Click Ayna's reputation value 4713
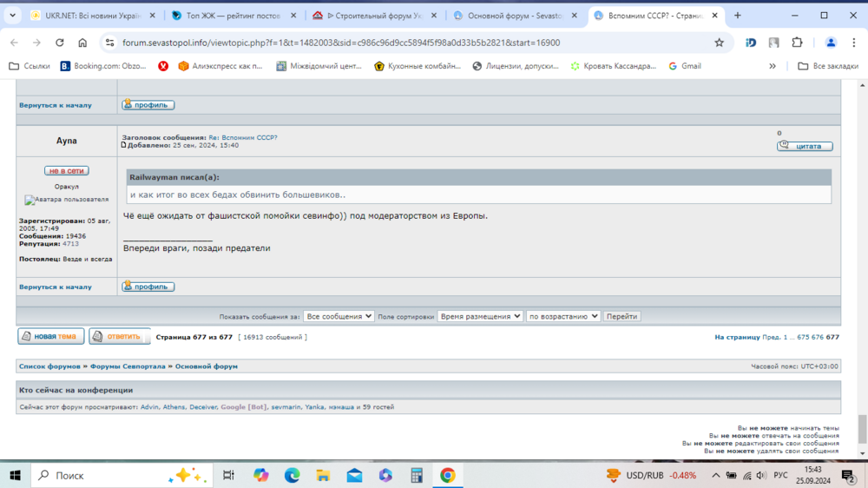The width and height of the screenshot is (868, 488). (71, 244)
